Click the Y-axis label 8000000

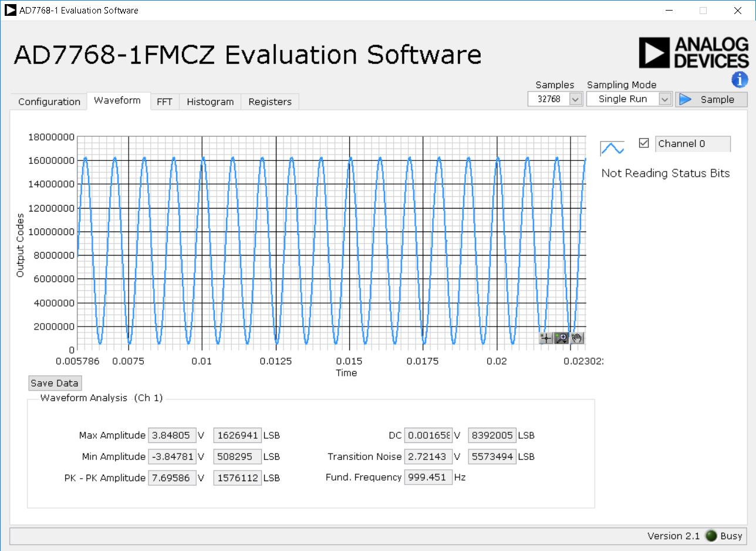(x=54, y=256)
